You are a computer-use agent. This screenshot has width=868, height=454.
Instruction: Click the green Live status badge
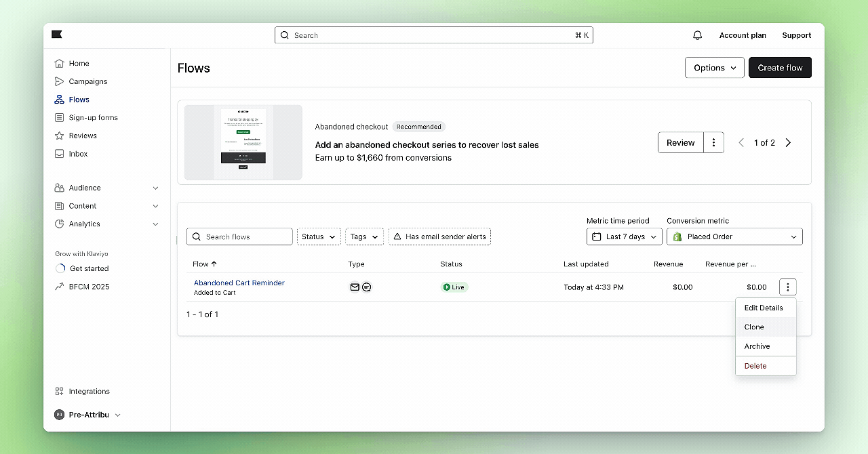454,287
